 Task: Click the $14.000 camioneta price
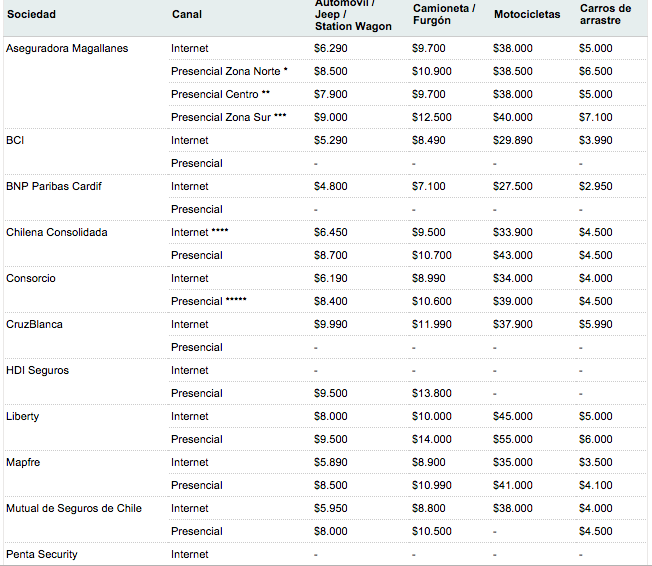click(x=432, y=439)
